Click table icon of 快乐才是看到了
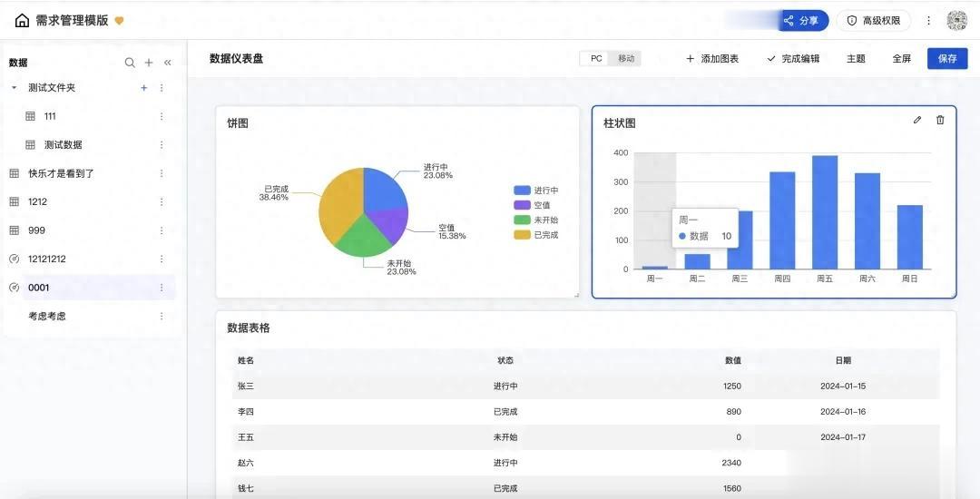Screen dimensions: 980x499 click(15, 173)
